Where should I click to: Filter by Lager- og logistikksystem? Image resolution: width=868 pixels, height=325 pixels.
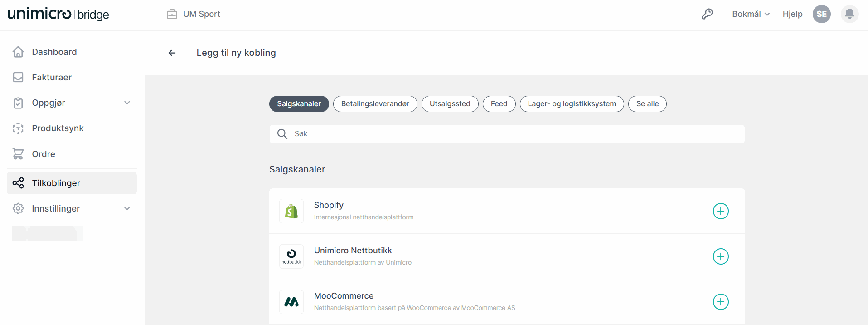click(571, 104)
